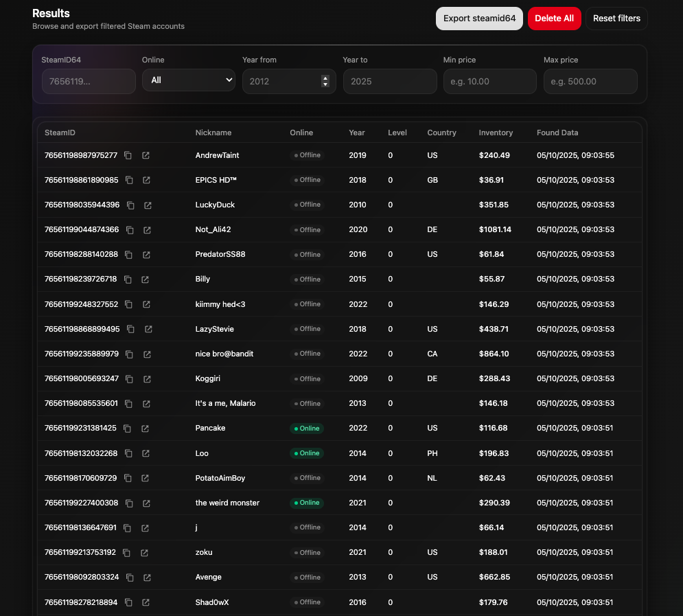Copy the weird monster's SteamID
The width and height of the screenshot is (683, 616).
(129, 503)
